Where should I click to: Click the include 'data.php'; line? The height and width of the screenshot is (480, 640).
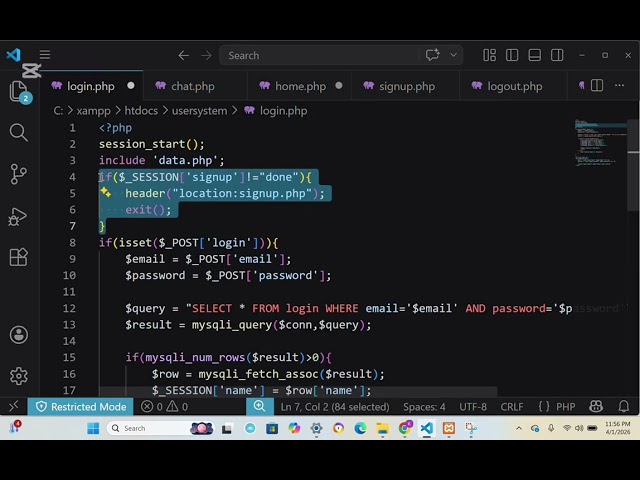point(162,160)
